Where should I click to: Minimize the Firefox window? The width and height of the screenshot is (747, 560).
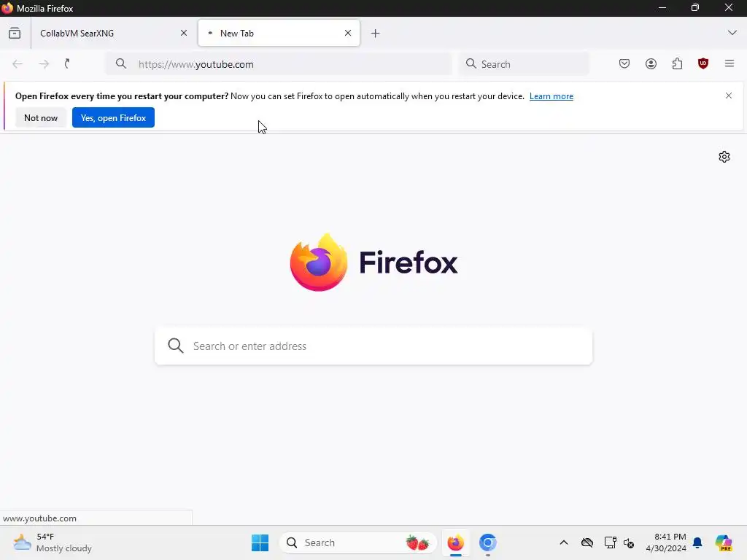click(x=662, y=7)
